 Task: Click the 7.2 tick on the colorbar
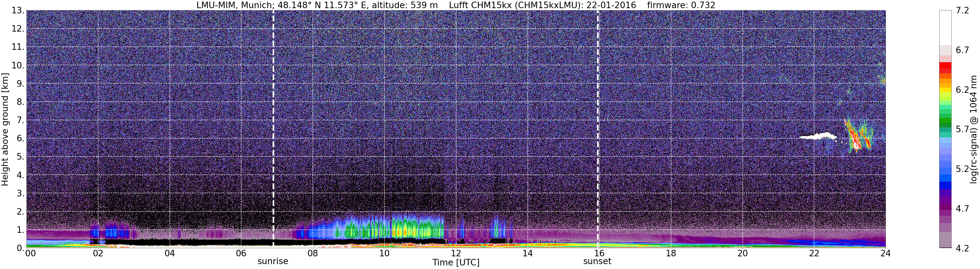962,10
